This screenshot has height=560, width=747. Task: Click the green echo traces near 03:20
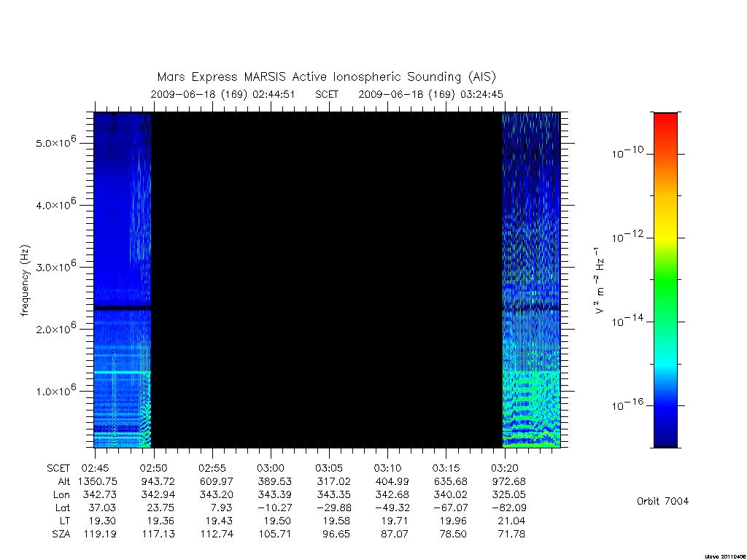point(531,410)
